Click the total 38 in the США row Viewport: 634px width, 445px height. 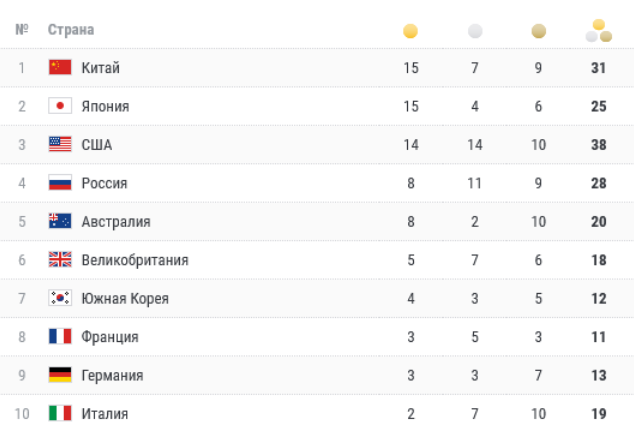tap(598, 145)
